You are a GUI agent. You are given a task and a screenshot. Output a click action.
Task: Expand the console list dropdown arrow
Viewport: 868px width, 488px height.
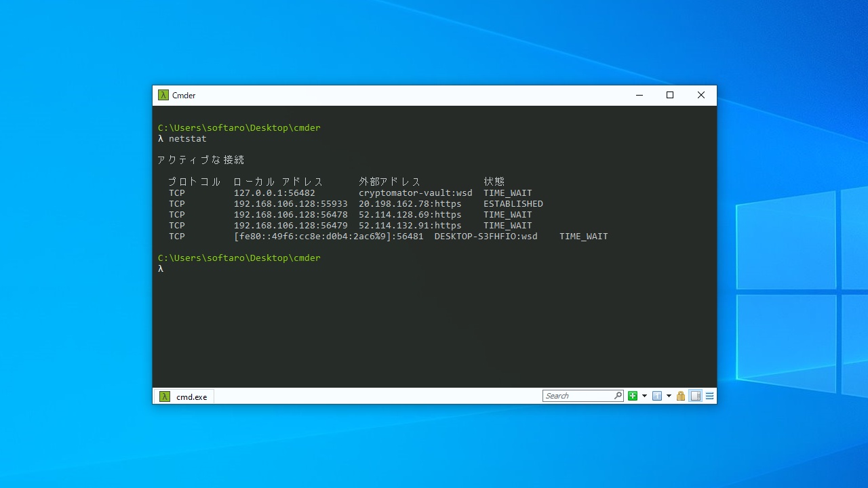[669, 396]
